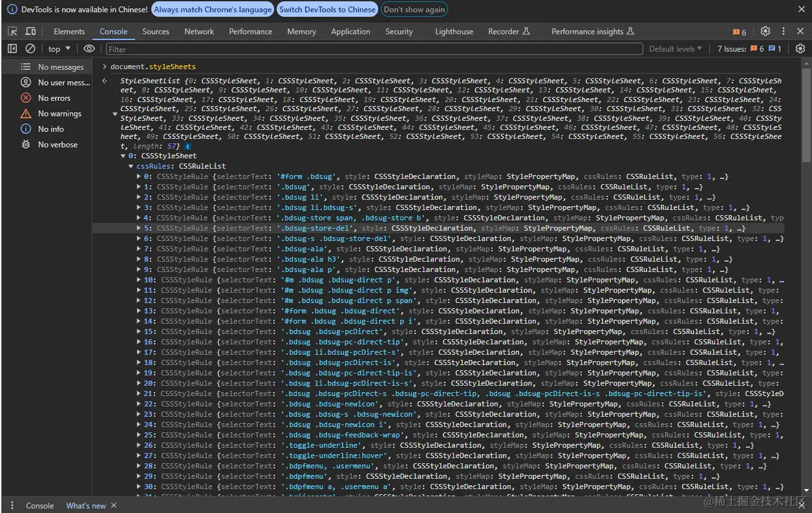812x513 pixels.
Task: Activate the inspect element picker icon
Action: coord(12,32)
